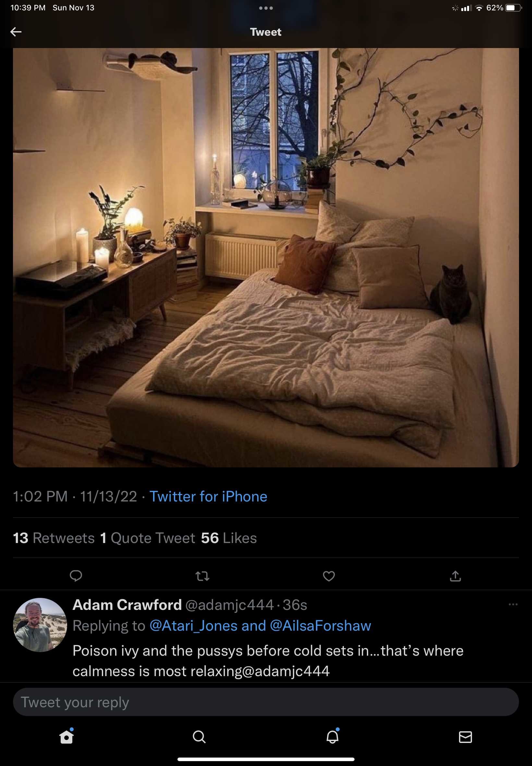532x766 pixels.
Task: Open the share sheet via share icon
Action: [455, 575]
